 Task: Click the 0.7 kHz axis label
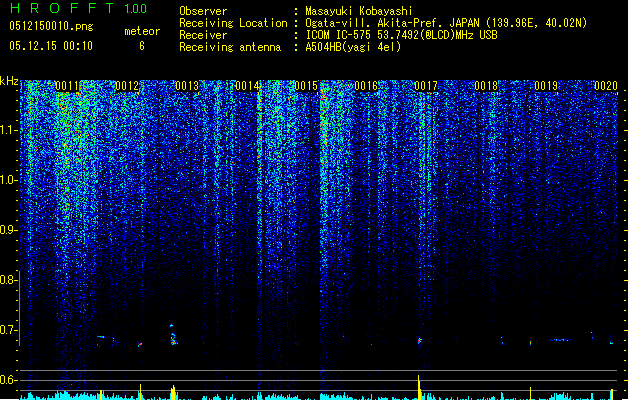click(9, 330)
